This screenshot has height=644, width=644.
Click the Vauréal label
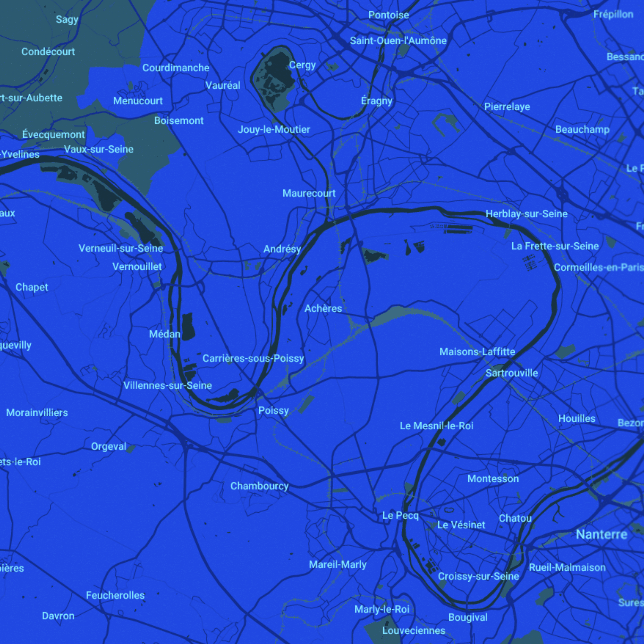tap(223, 85)
